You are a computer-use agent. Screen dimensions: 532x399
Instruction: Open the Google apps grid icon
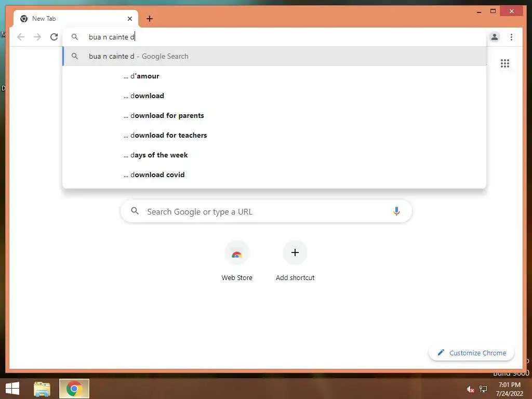coord(505,63)
